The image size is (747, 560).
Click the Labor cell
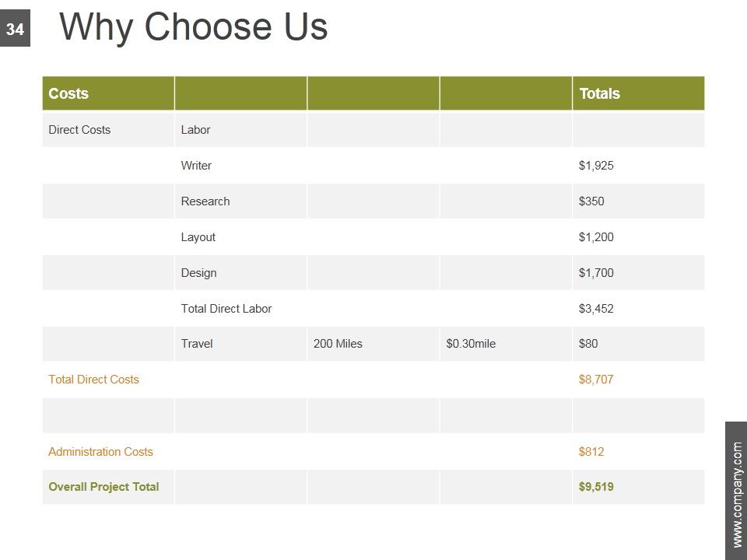click(x=240, y=130)
